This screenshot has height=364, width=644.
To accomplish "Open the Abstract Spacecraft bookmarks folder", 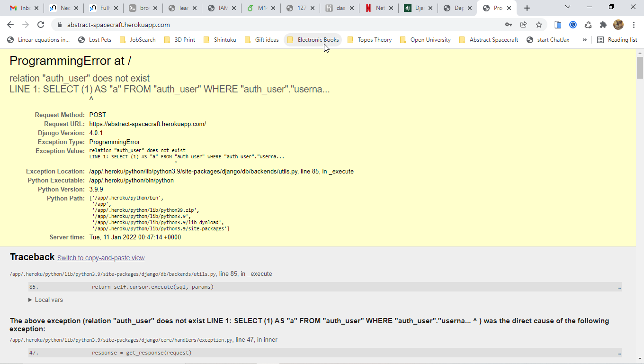I will coord(489,40).
